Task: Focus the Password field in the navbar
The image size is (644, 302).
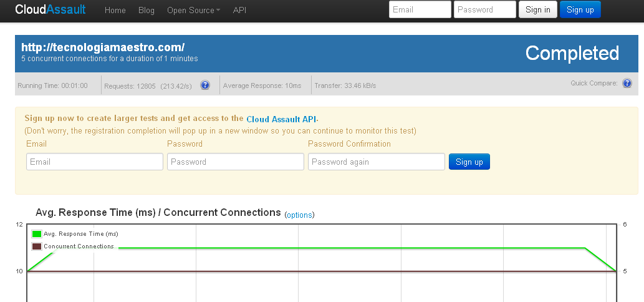Action: pyautogui.click(x=484, y=9)
